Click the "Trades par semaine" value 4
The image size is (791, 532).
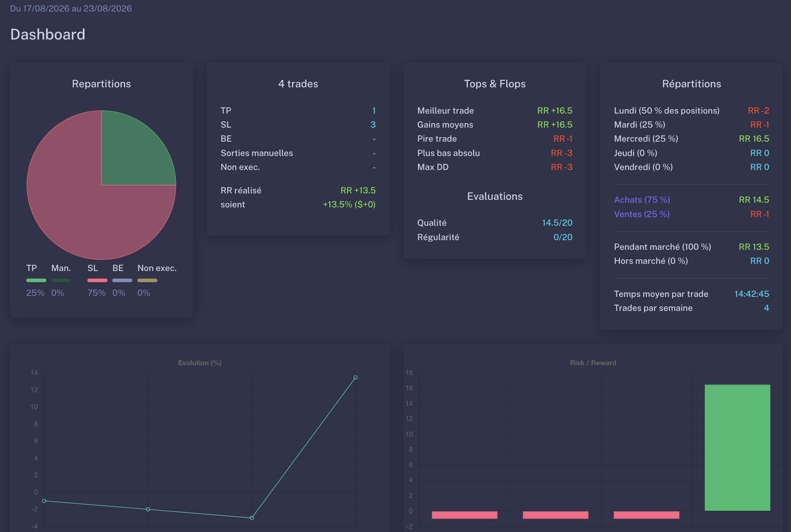pyautogui.click(x=767, y=308)
